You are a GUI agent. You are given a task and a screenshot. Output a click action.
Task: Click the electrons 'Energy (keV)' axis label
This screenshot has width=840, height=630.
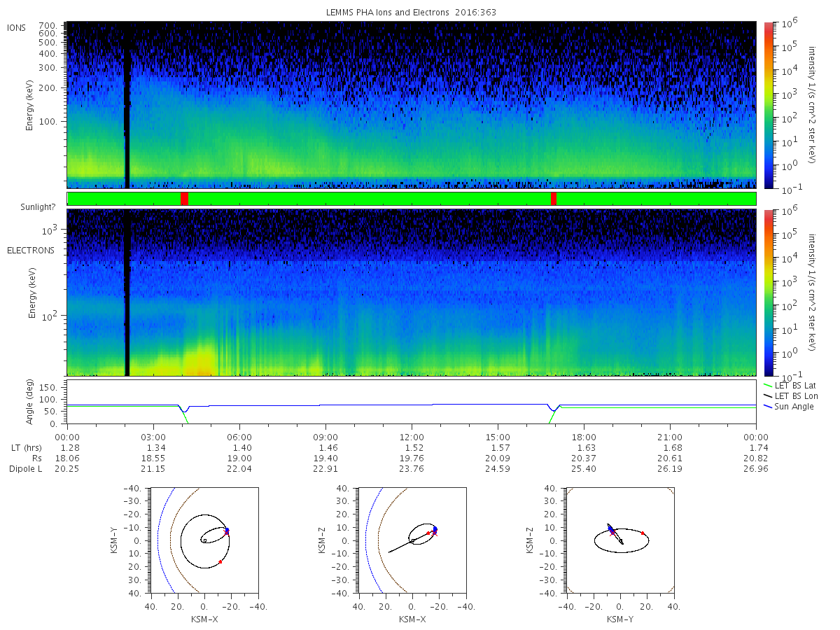[x=31, y=292]
